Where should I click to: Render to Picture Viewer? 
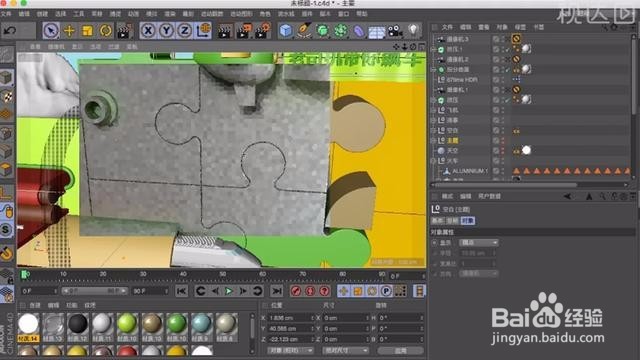pyautogui.click(x=244, y=31)
